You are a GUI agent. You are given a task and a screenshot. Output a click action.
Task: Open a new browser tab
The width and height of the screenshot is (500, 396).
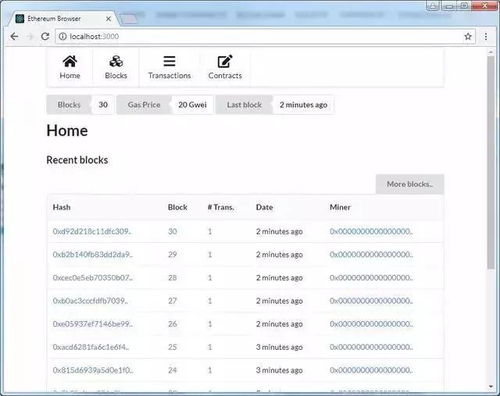(129, 20)
